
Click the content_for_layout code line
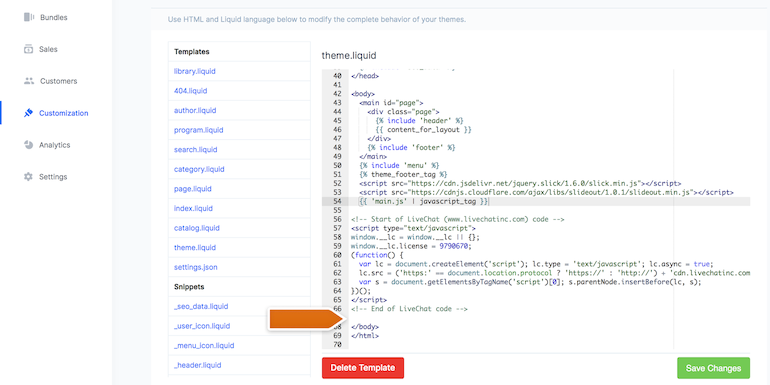point(423,129)
